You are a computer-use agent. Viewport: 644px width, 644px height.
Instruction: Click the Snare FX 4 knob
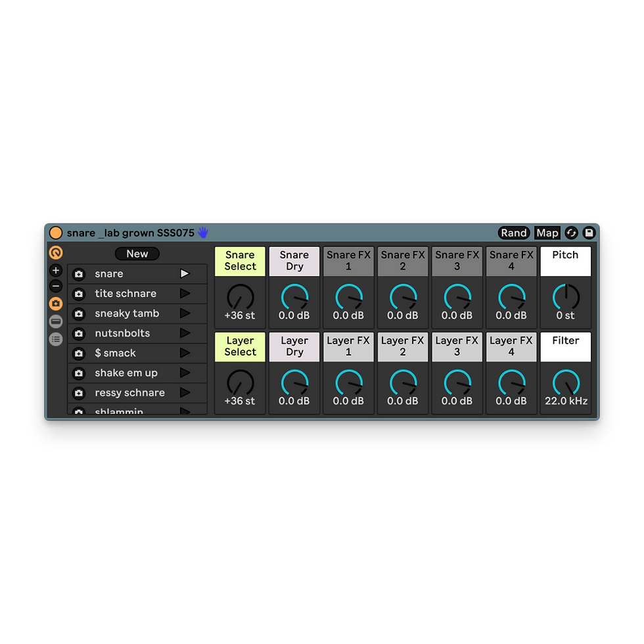click(511, 297)
